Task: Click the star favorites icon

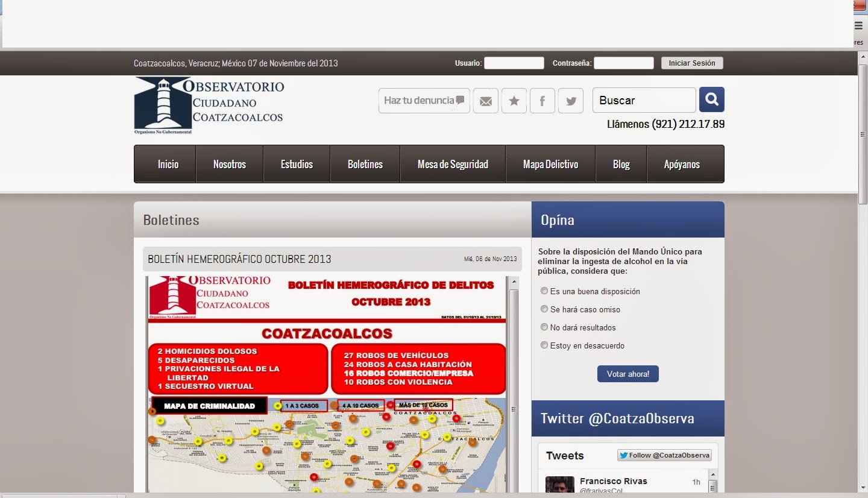Action: coord(514,101)
